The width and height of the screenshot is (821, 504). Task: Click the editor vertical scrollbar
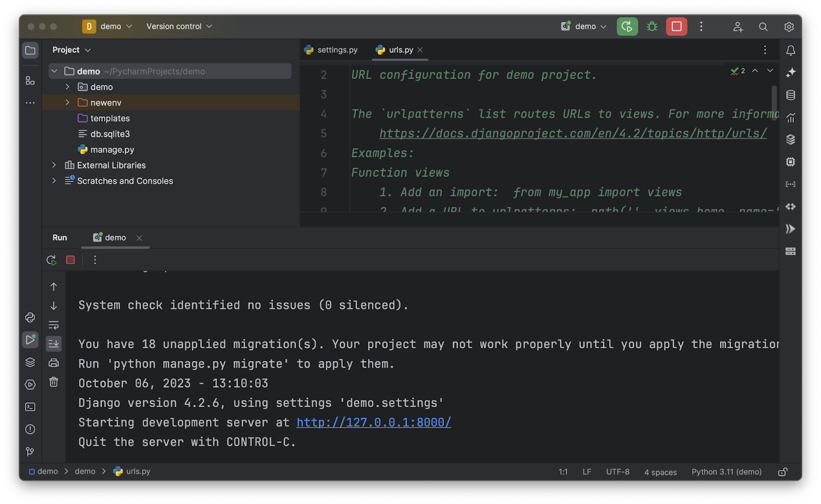(774, 104)
